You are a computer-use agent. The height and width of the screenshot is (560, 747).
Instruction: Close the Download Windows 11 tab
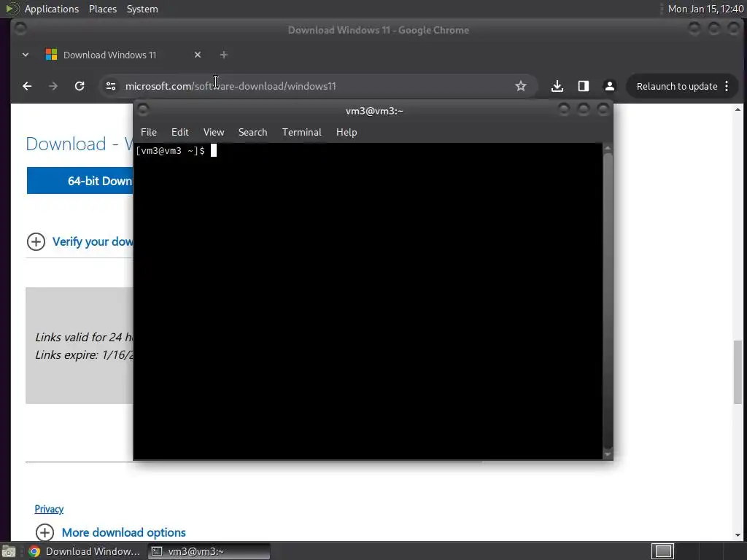point(198,55)
